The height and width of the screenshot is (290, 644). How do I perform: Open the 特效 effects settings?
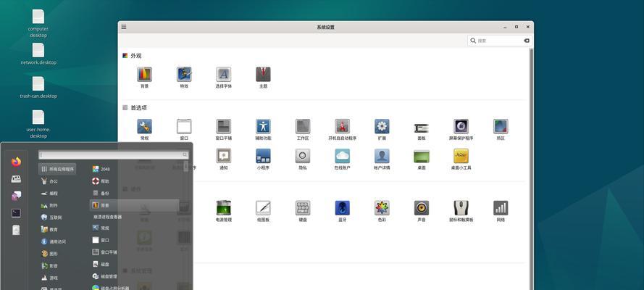tap(184, 78)
